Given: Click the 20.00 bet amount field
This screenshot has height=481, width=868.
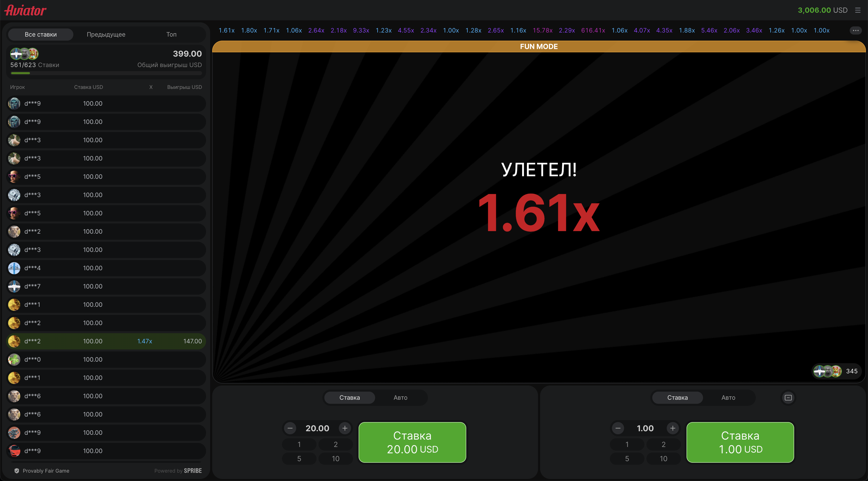Looking at the screenshot, I should click(x=317, y=428).
